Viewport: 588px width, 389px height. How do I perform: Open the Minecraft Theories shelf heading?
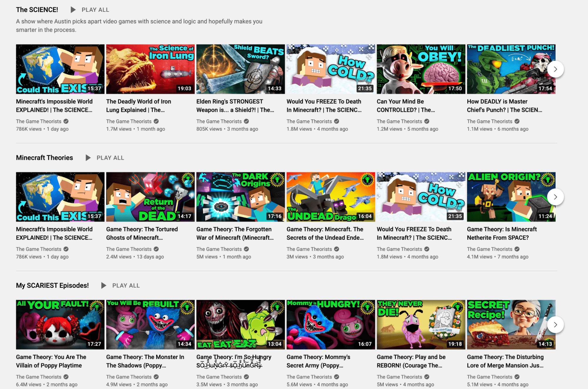click(x=44, y=158)
